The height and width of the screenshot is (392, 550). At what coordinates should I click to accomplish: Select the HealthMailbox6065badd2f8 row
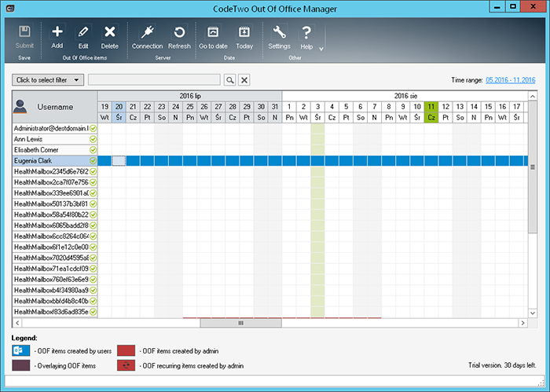55,225
